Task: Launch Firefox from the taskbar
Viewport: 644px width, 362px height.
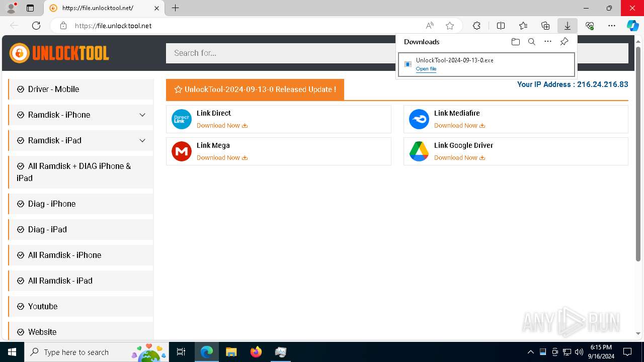Action: point(256,352)
